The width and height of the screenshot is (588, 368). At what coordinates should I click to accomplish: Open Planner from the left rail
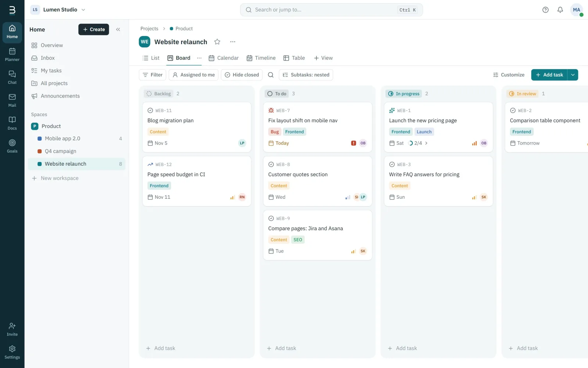tap(12, 54)
